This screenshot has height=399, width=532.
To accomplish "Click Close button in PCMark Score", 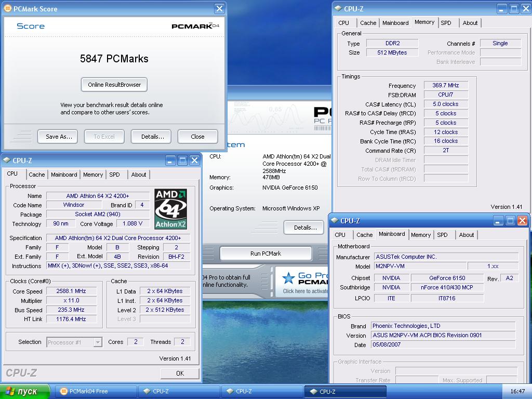I will [x=197, y=137].
